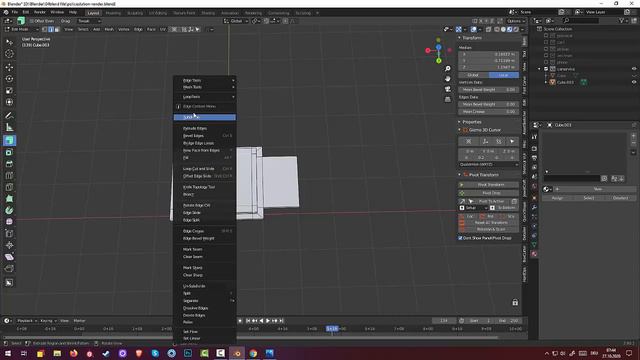Open the Material properties tab icon

[534, 254]
